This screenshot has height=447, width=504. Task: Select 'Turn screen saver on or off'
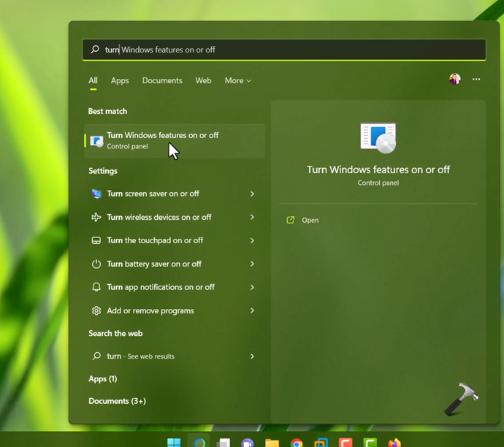click(x=175, y=194)
